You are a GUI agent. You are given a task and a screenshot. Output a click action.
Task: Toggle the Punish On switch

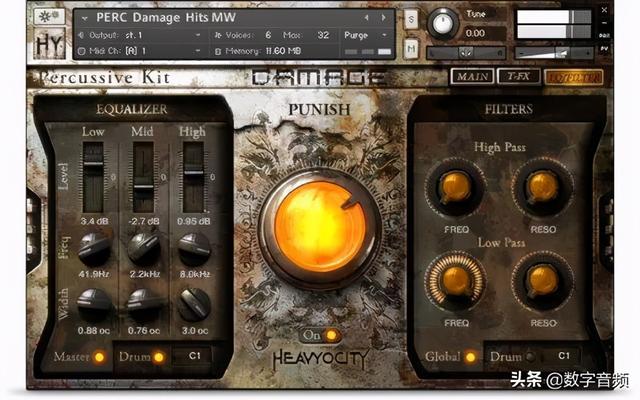pyautogui.click(x=331, y=336)
